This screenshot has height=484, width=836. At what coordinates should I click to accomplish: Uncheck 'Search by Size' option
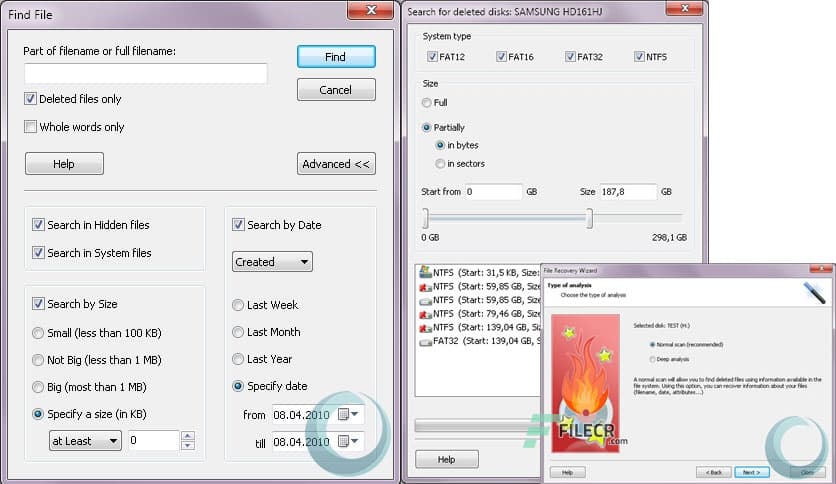pos(38,304)
